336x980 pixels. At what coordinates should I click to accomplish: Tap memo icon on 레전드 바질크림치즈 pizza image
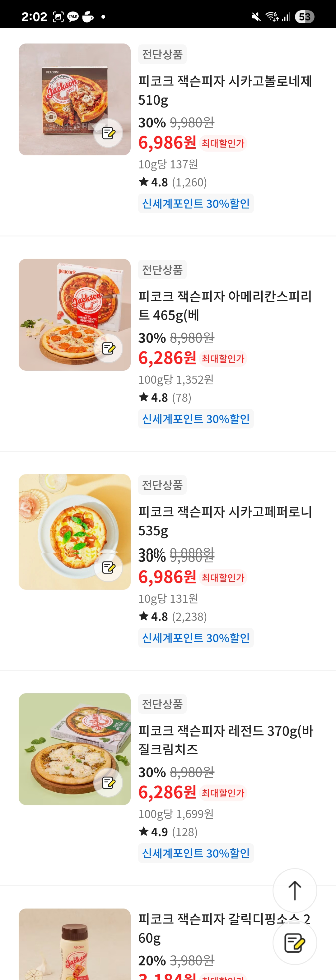(109, 783)
